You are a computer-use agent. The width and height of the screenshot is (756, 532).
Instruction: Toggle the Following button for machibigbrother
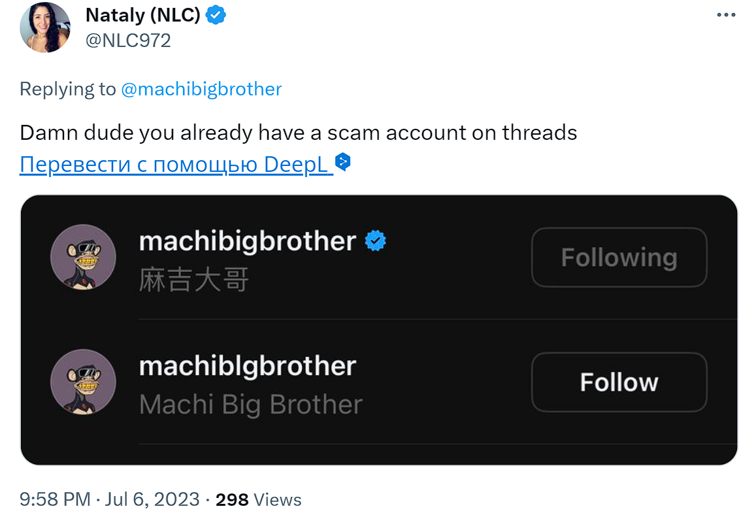618,257
